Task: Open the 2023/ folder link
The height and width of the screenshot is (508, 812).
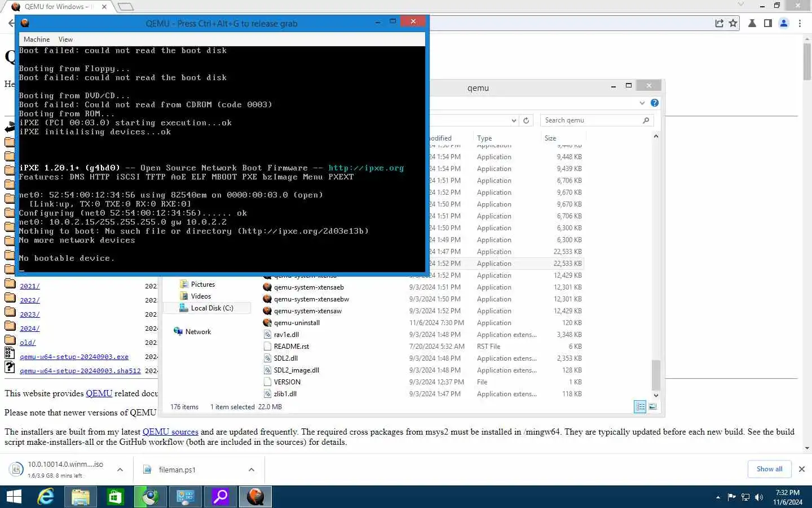Action: pyautogui.click(x=30, y=314)
